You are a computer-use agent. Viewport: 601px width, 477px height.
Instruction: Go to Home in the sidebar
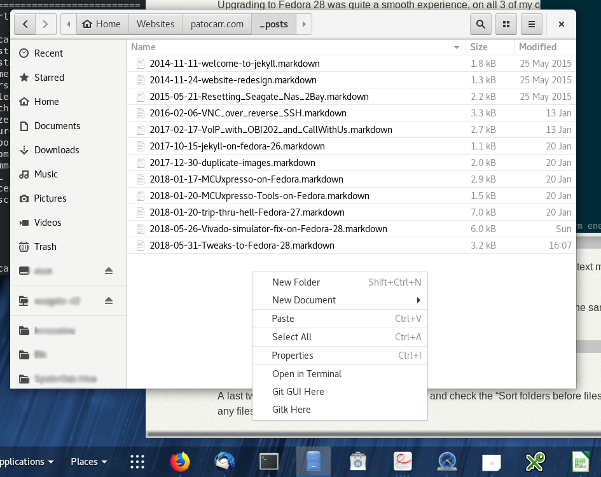[68, 102]
